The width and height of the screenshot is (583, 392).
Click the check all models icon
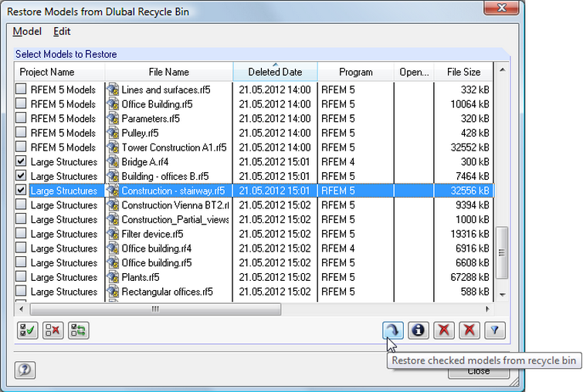27,330
